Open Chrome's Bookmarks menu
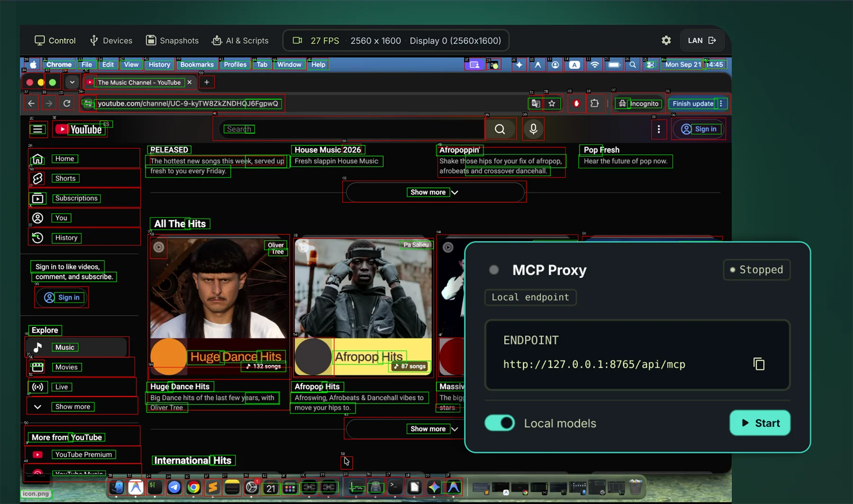The height and width of the screenshot is (504, 853). point(197,64)
